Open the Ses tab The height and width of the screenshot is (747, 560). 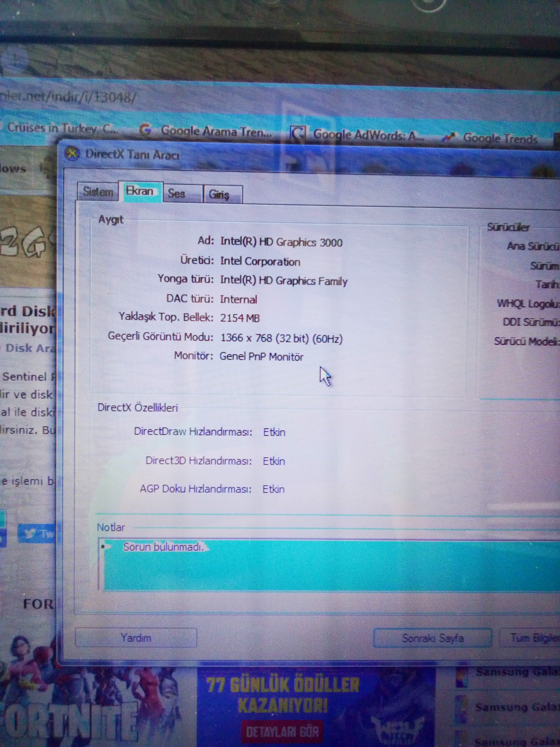click(x=183, y=194)
